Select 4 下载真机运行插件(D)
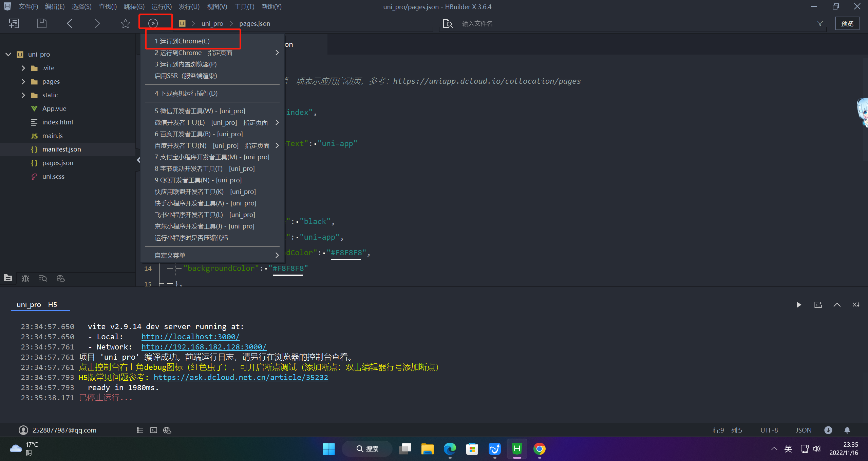The image size is (868, 461). (x=212, y=93)
